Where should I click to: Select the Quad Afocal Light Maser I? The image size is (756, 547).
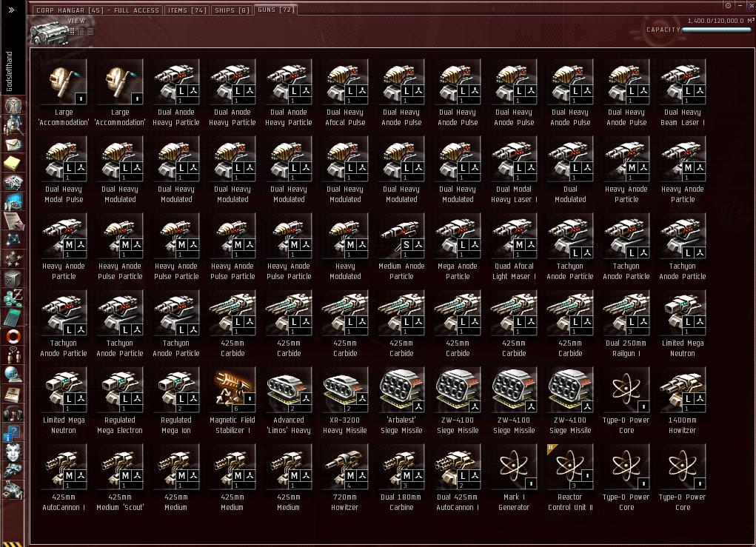point(513,247)
